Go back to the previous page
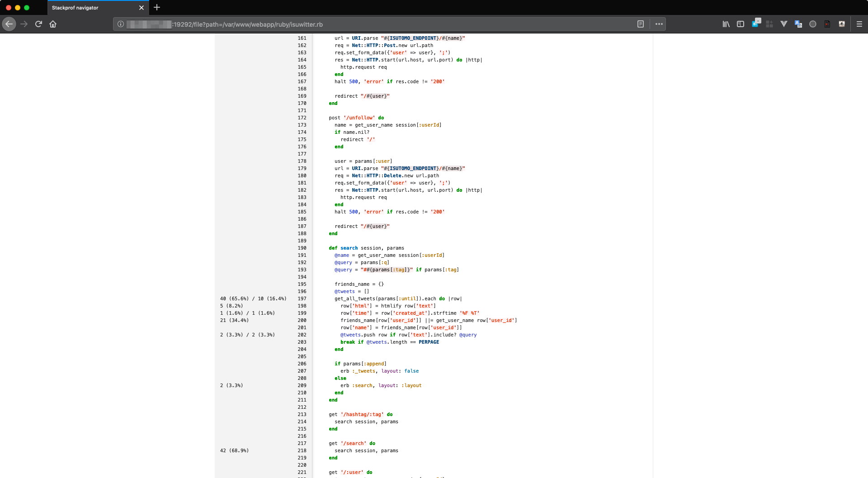This screenshot has height=478, width=868. tap(9, 24)
